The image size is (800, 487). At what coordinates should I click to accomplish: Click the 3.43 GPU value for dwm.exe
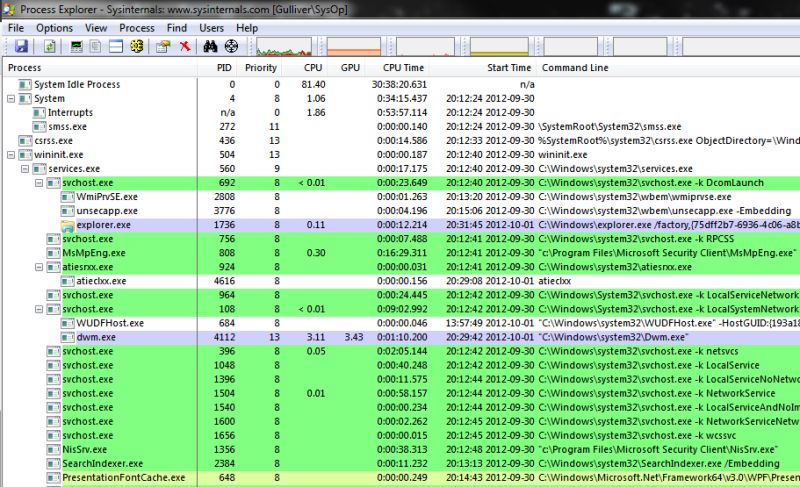pyautogui.click(x=354, y=337)
